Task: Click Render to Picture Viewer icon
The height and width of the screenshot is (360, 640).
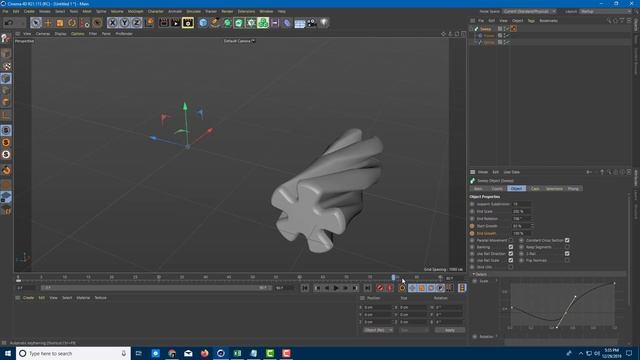Action: pyautogui.click(x=176, y=23)
